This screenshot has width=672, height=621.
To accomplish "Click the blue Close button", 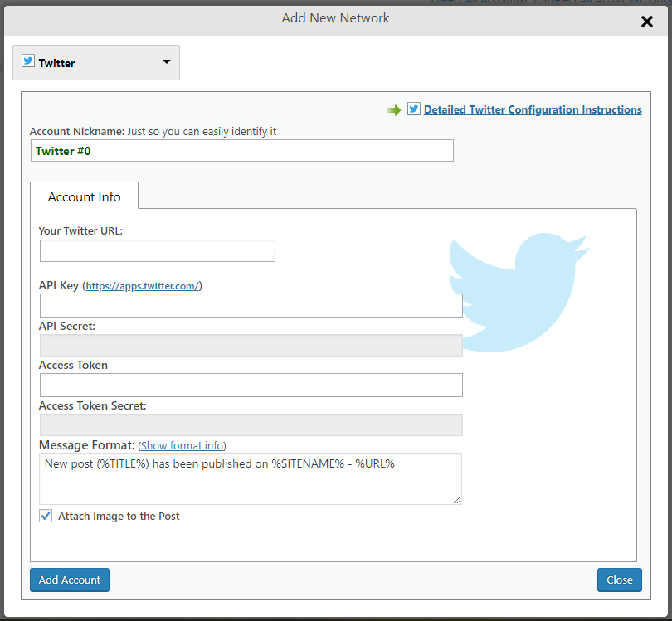I will pyautogui.click(x=619, y=580).
